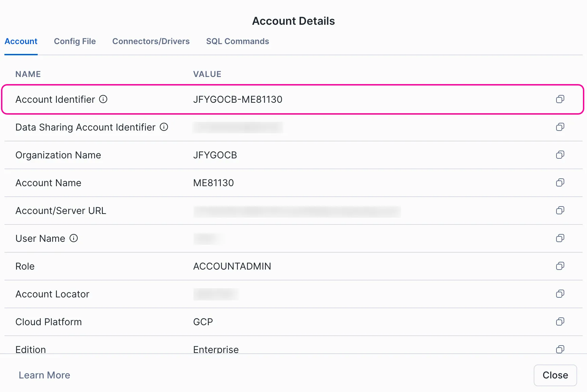
Task: Copy the Role value ACCOUNTADMIN
Action: [560, 266]
